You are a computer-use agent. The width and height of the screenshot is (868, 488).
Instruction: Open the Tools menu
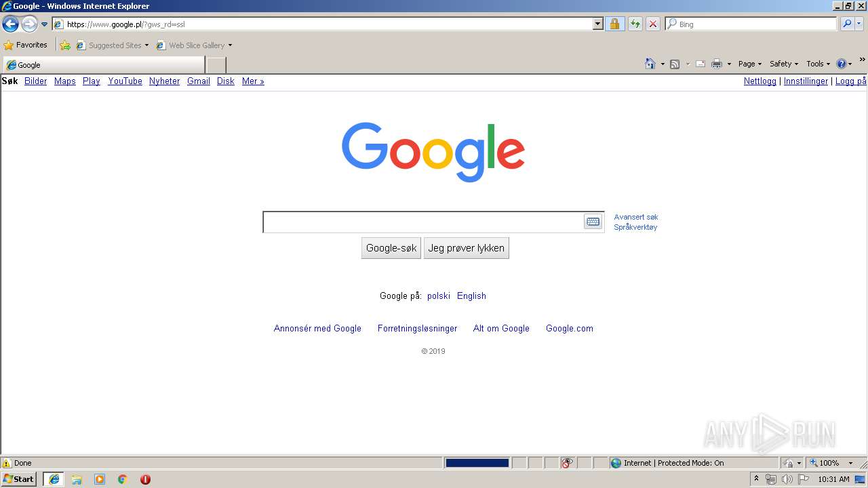[x=818, y=64]
